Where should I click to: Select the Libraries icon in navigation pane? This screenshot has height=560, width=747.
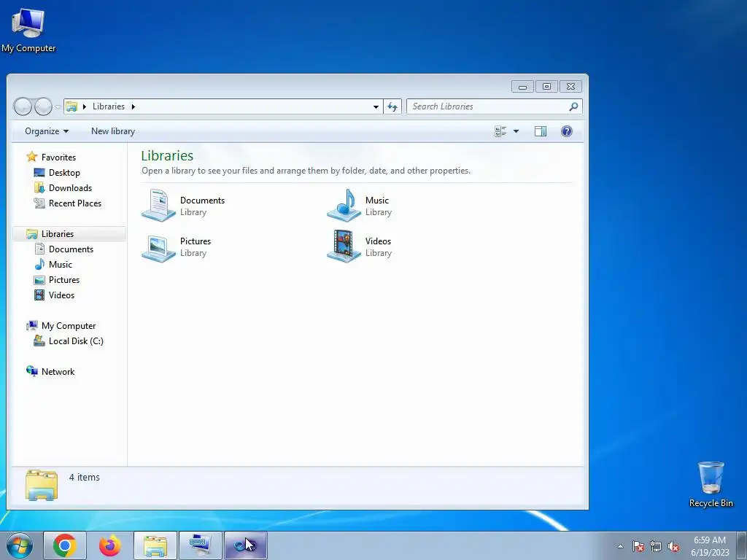(x=32, y=234)
